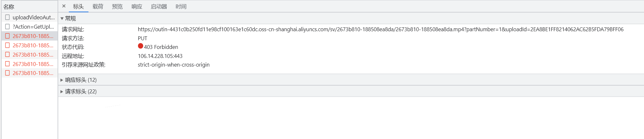Click the remote address 106.14.228.105:443
This screenshot has width=644, height=139.
pyautogui.click(x=160, y=56)
